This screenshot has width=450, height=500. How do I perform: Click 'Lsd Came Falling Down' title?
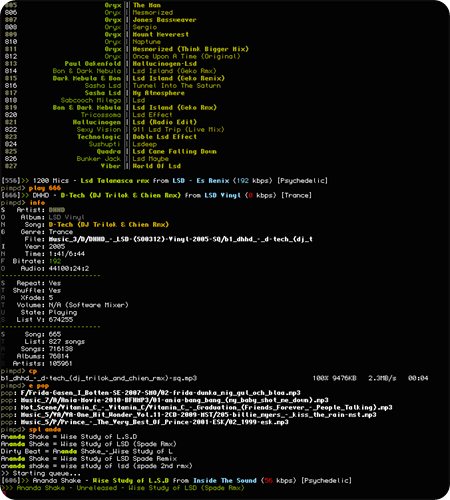(x=175, y=152)
